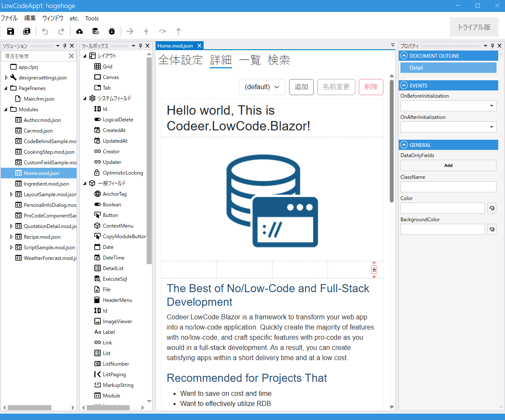Viewport: 505px width, 420px height.
Task: Click the designer vertical scrollbar thumb
Action: click(392, 141)
